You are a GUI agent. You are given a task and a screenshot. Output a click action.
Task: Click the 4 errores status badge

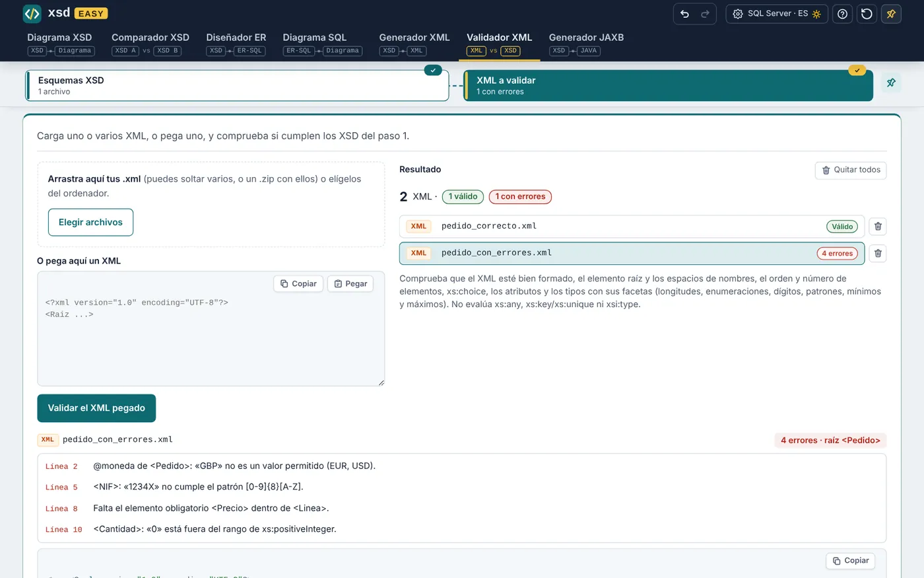(x=838, y=253)
